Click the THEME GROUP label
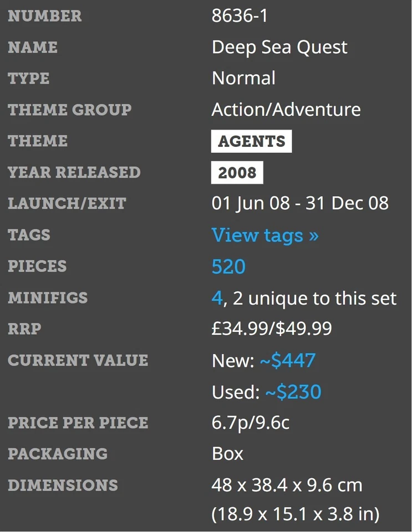This screenshot has width=412, height=532. 70,110
